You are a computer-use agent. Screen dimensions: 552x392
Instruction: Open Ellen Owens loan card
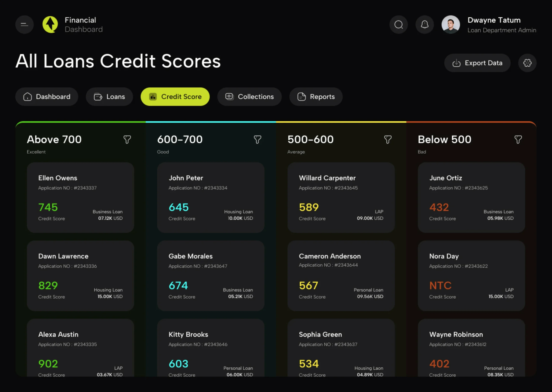click(x=80, y=197)
